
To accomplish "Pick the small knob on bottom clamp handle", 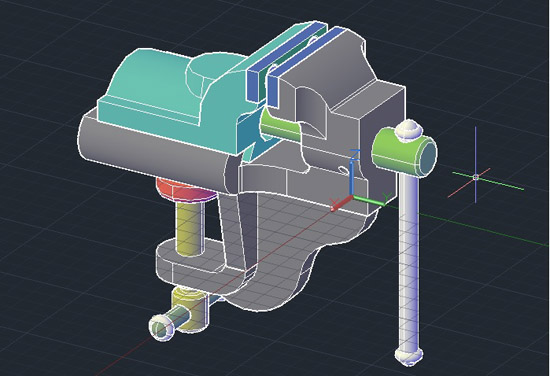I will [161, 328].
